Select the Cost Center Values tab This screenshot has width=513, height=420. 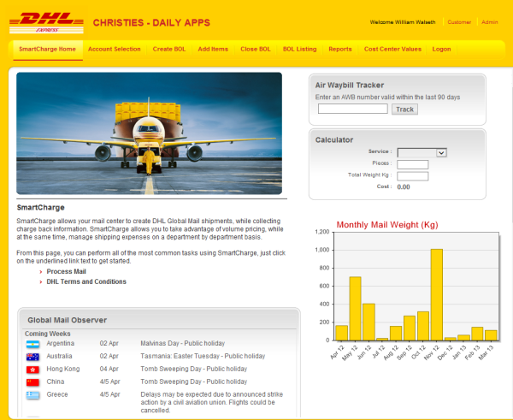(392, 50)
